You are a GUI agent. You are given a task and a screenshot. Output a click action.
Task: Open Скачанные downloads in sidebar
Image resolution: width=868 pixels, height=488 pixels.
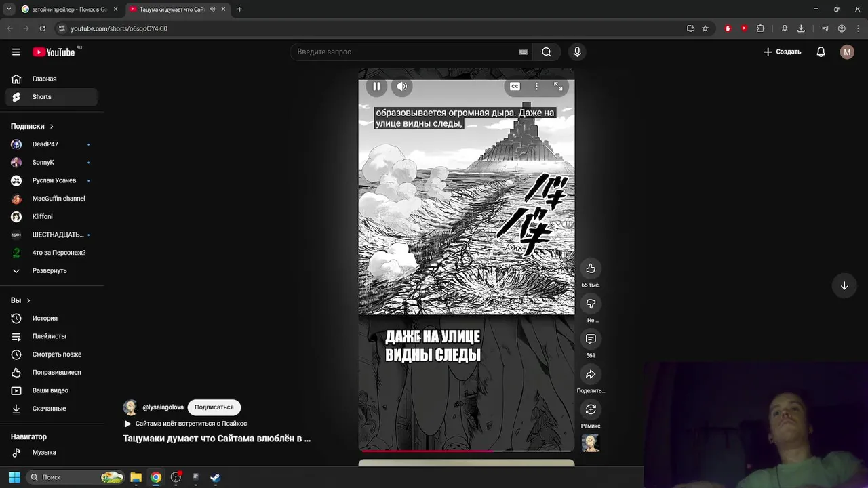[52, 409]
